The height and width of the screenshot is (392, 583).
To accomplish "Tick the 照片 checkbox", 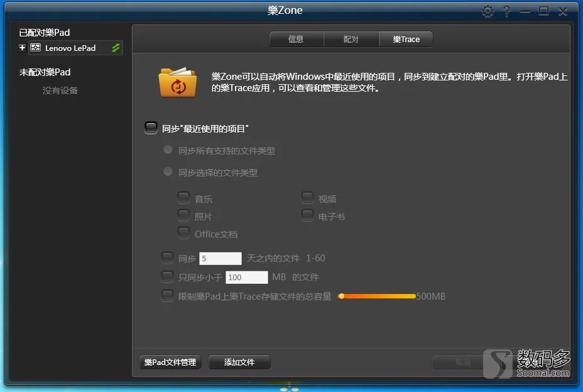I will (183, 215).
